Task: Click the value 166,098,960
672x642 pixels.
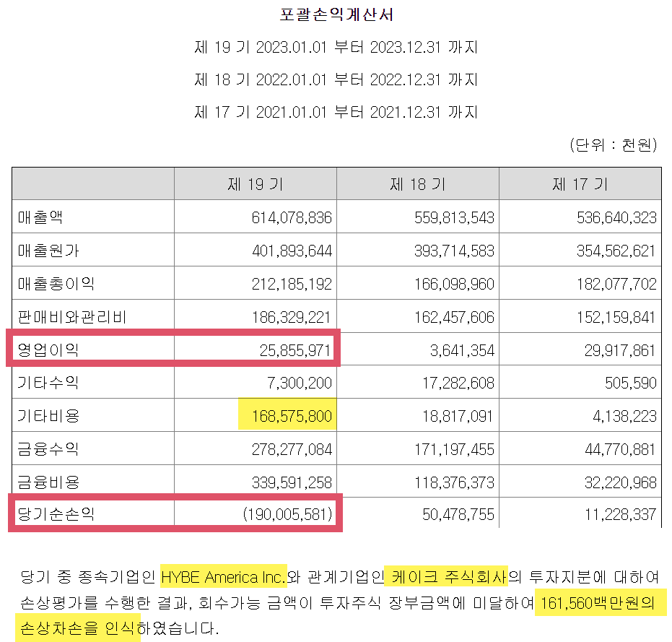Action: tap(454, 284)
